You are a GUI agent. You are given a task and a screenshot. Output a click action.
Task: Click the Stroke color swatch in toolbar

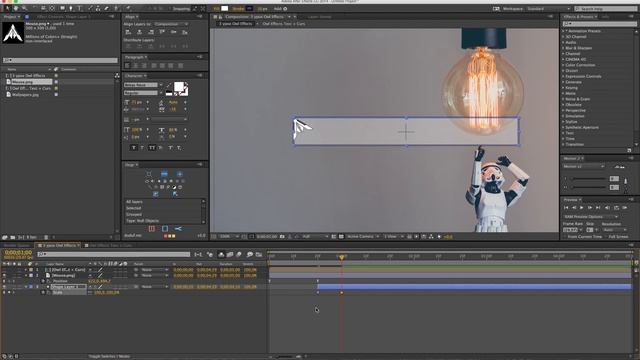pyautogui.click(x=249, y=9)
